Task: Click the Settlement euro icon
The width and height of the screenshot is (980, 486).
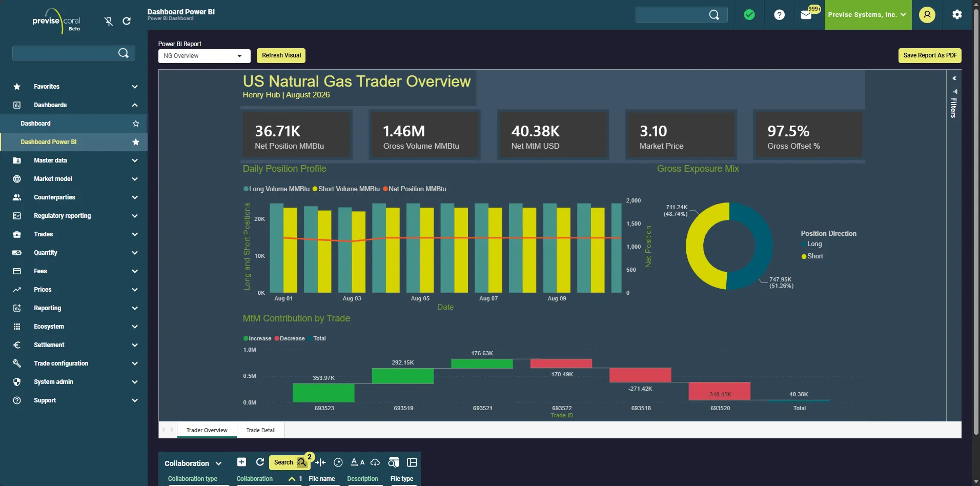Action: pos(17,345)
